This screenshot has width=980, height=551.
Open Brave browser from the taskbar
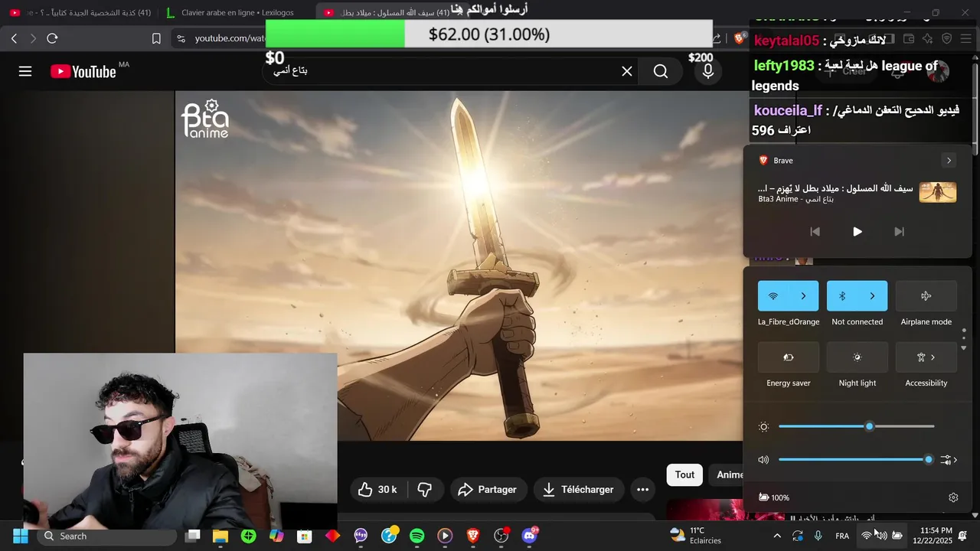[473, 536]
